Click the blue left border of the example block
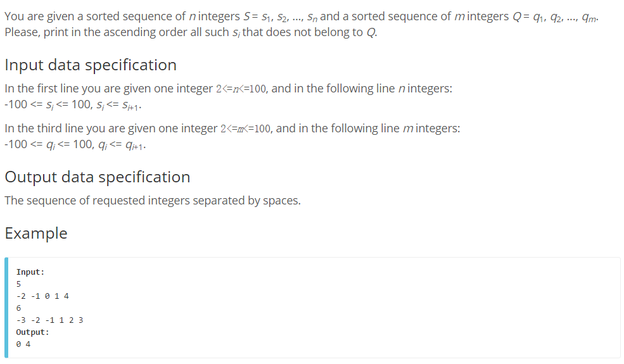 pos(6,308)
